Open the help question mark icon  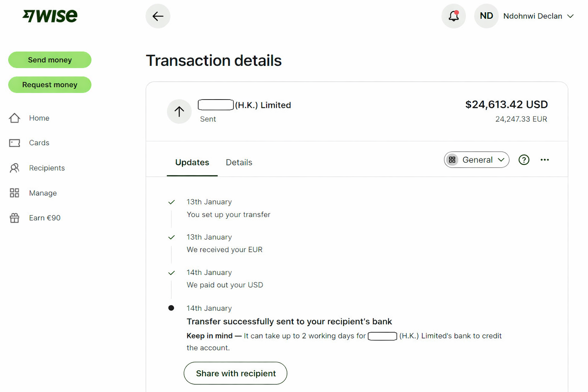point(524,160)
